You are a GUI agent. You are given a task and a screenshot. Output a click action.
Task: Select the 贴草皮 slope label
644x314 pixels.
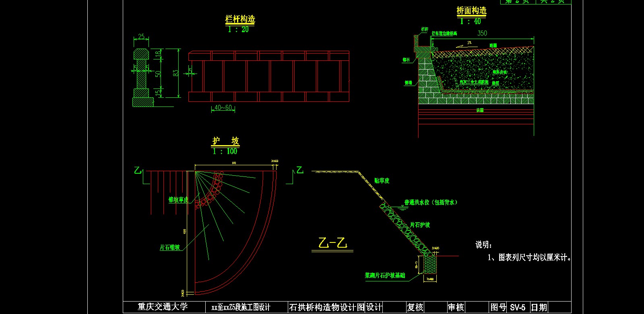(x=382, y=181)
